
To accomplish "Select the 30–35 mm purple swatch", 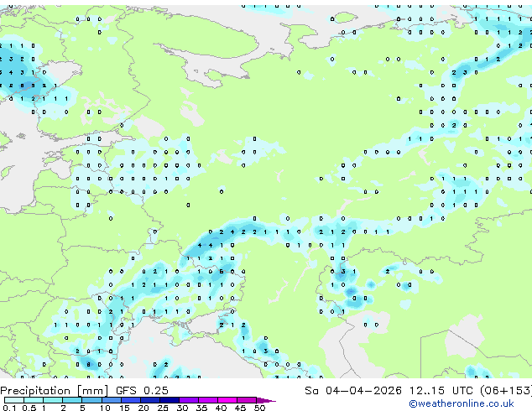I will tap(189, 400).
